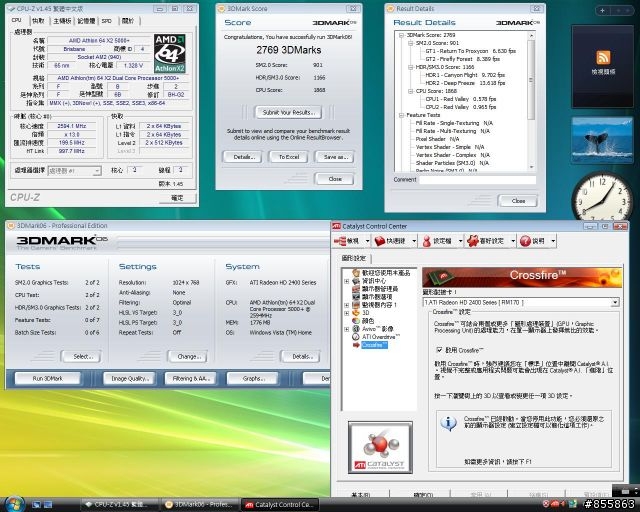Select the welcome tree item's icon in Catalyst

click(x=356, y=273)
